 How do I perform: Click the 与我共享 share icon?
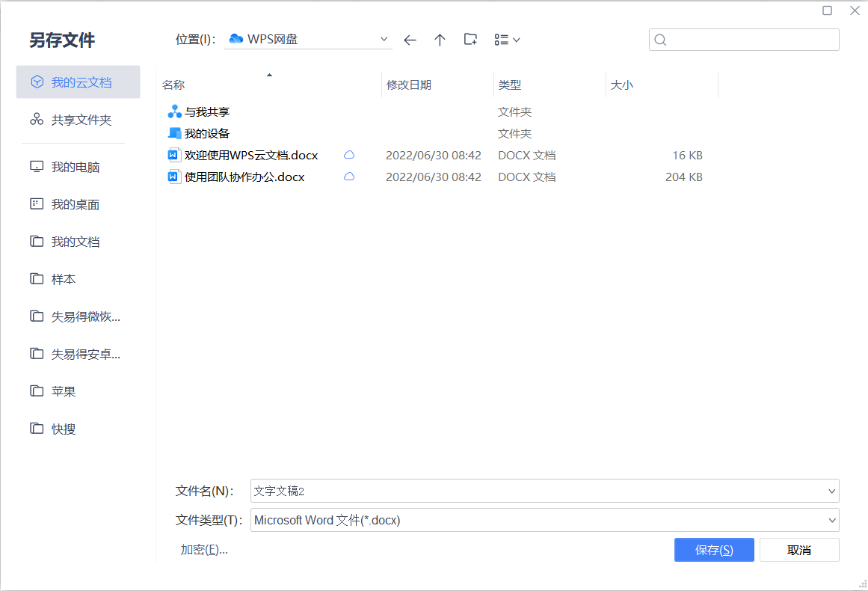point(174,111)
